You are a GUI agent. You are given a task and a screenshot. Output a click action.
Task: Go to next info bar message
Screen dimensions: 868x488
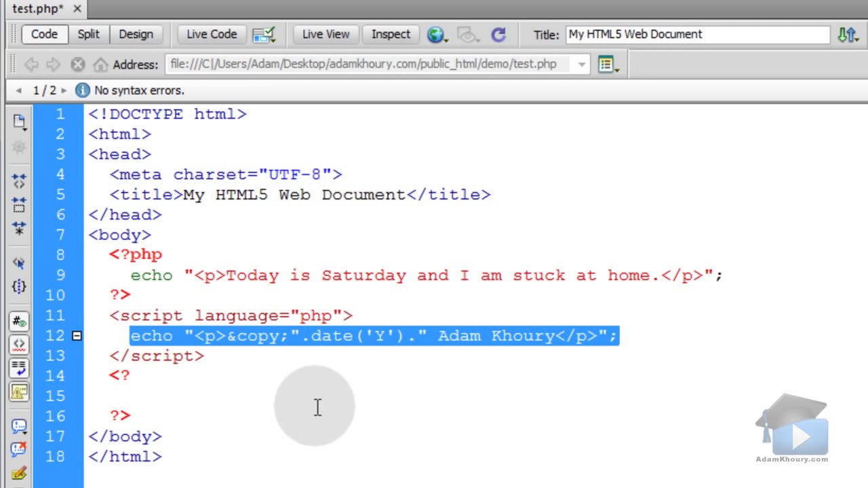click(x=64, y=90)
